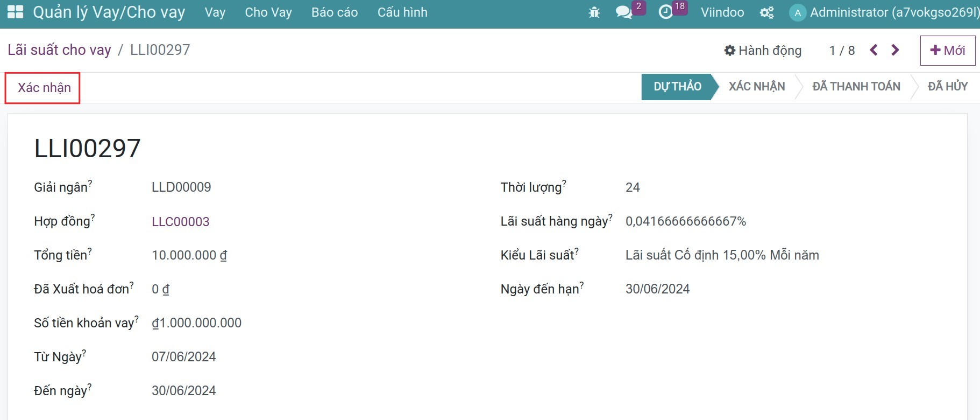Click the bug debug tools icon

pyautogui.click(x=594, y=12)
